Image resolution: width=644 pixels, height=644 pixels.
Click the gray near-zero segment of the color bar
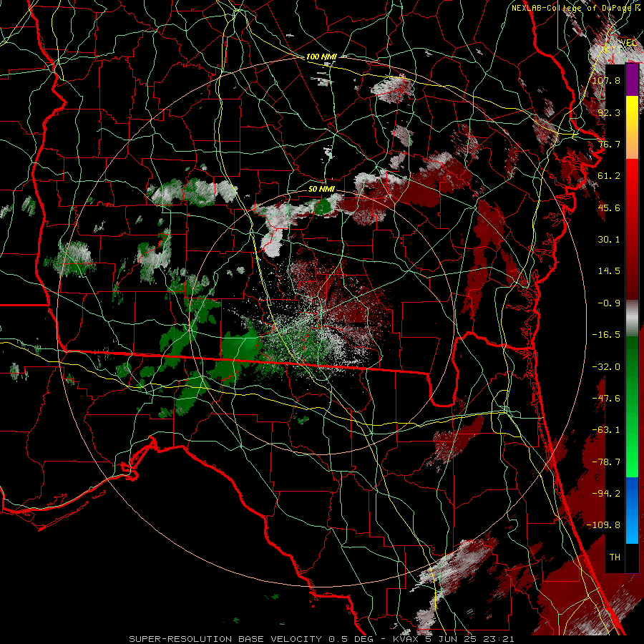pyautogui.click(x=632, y=318)
